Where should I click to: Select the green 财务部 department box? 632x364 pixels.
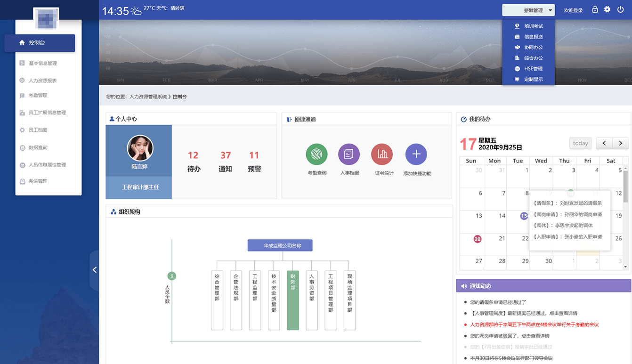[x=292, y=300]
